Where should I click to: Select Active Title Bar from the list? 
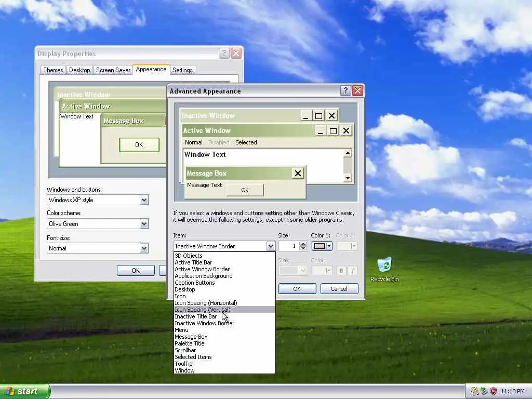pos(224,262)
